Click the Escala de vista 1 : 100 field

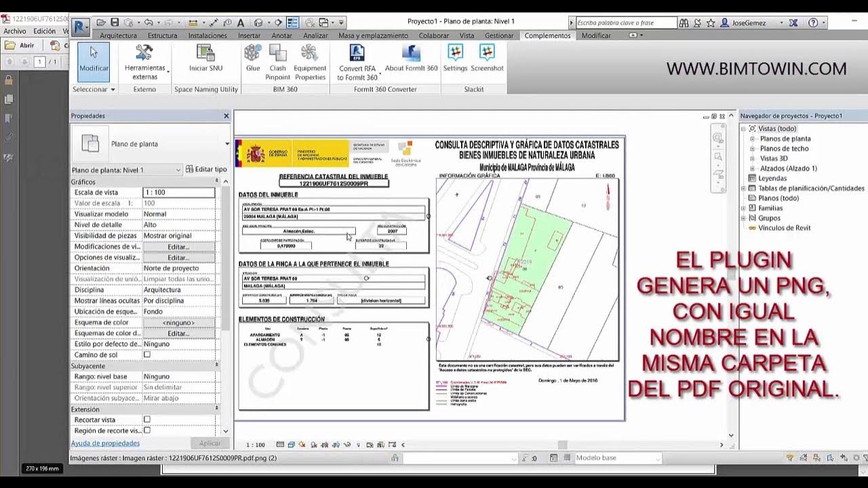tap(179, 192)
